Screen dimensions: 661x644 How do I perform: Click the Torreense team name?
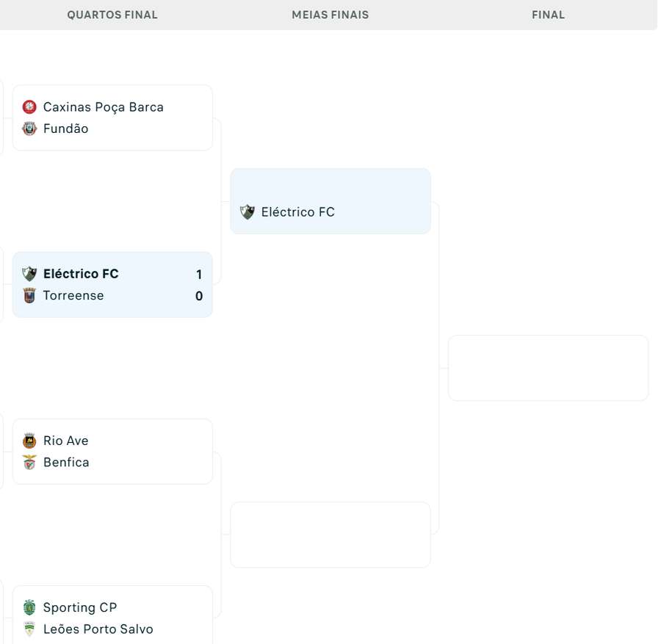tap(73, 295)
